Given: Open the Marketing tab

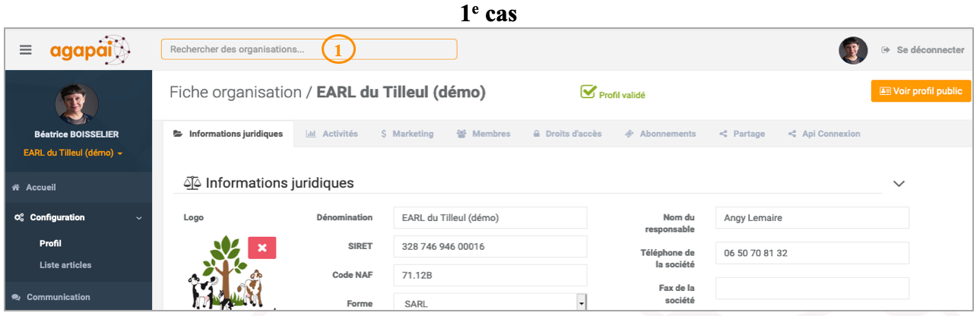Looking at the screenshot, I should 408,134.
